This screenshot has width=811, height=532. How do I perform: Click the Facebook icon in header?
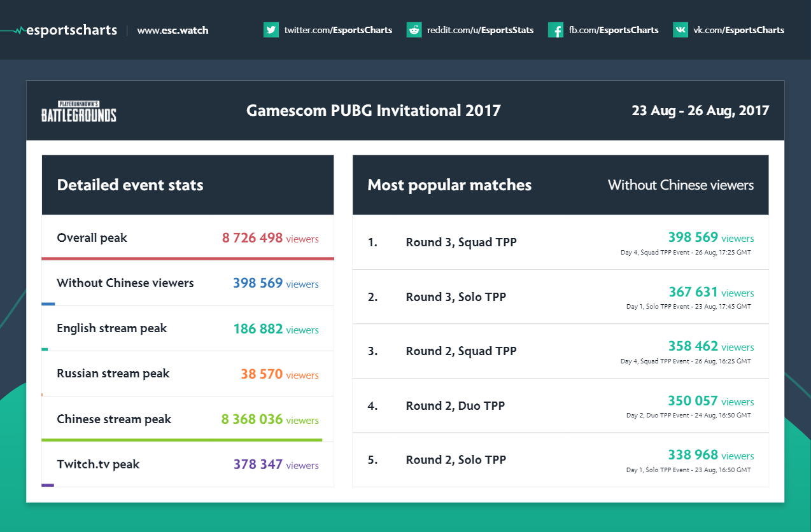point(556,30)
